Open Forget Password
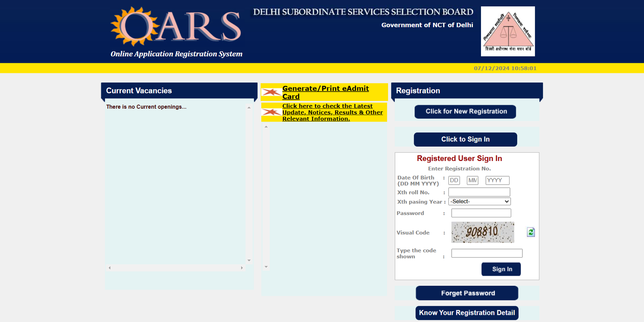Screen dimensions: 644x322 point(467,293)
